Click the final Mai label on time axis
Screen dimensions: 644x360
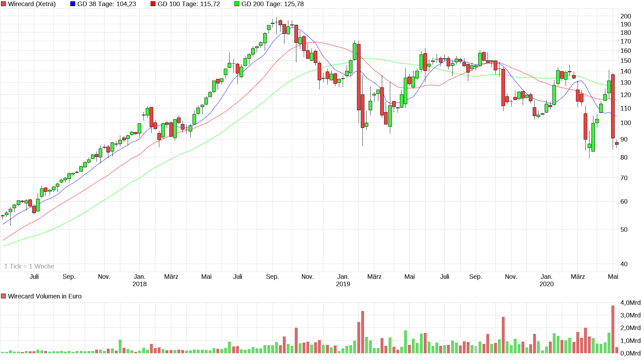click(613, 277)
